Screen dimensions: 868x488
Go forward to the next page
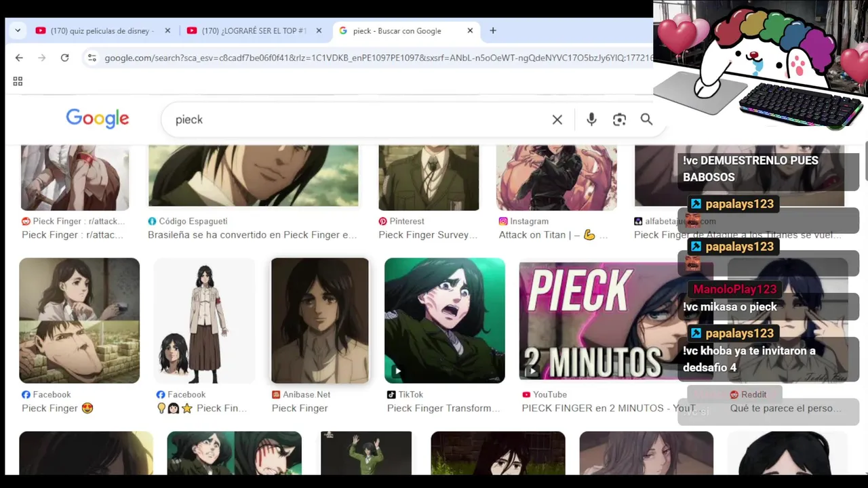[42, 58]
